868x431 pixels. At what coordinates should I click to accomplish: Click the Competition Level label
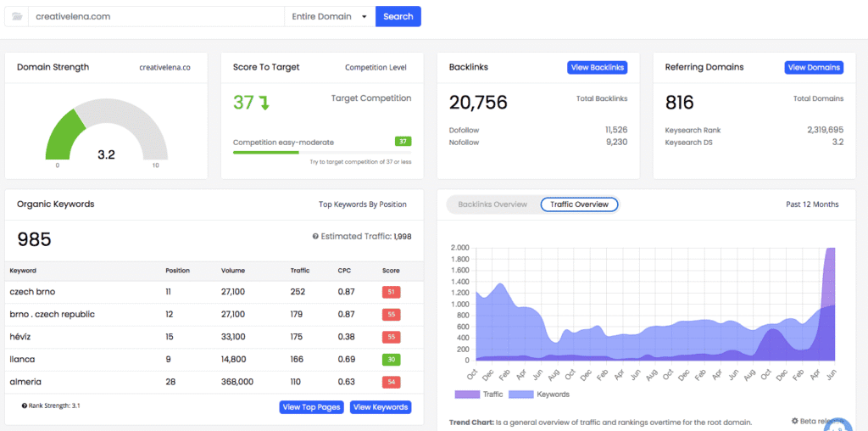pyautogui.click(x=376, y=68)
